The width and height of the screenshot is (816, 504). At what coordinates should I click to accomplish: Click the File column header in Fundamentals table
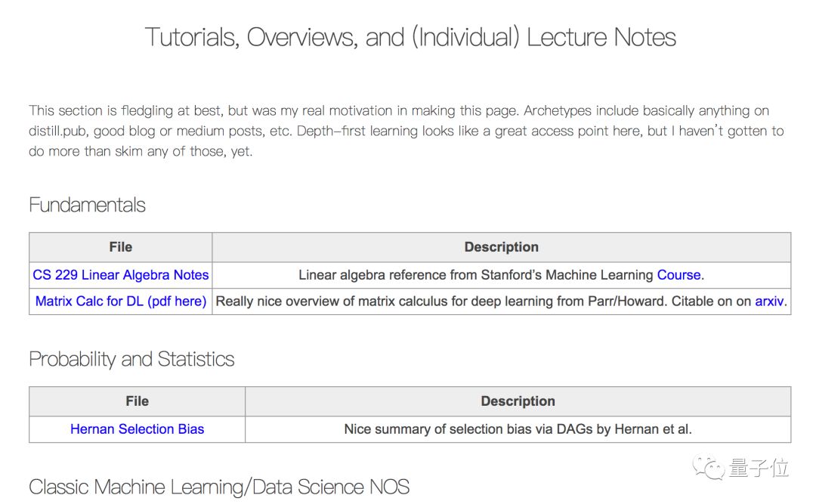coord(121,247)
